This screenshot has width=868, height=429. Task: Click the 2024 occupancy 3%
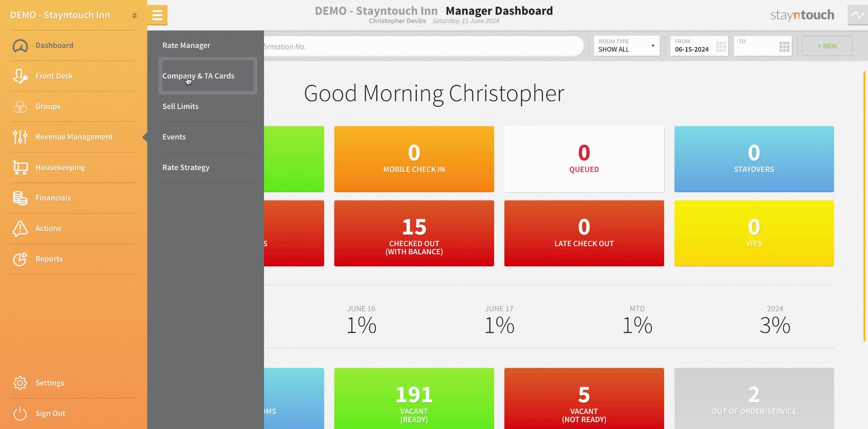tap(775, 325)
